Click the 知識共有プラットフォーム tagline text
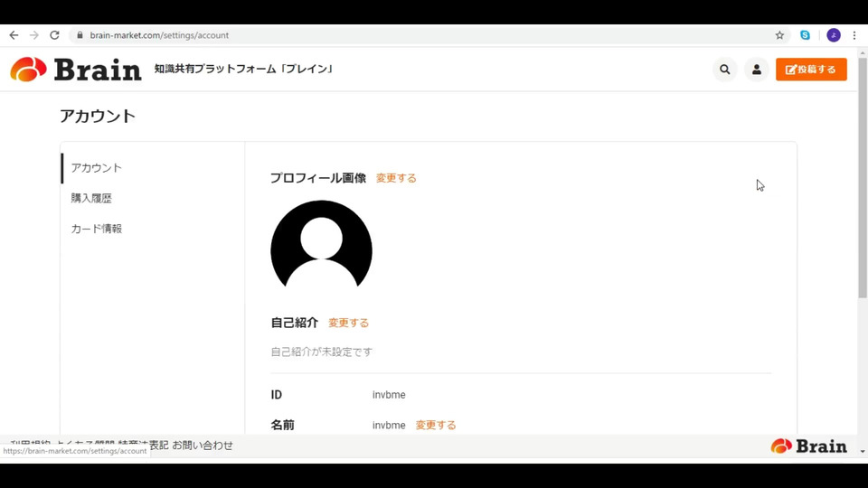This screenshot has height=488, width=868. [243, 70]
